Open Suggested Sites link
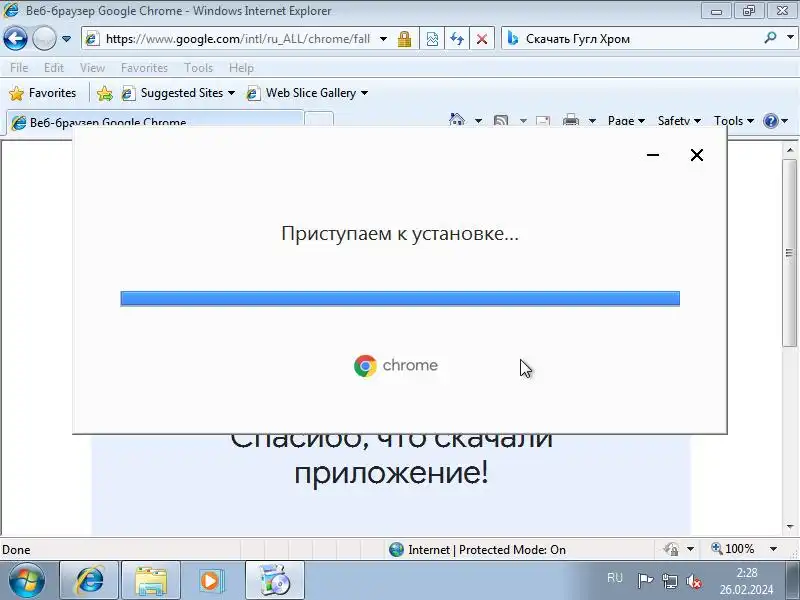The image size is (800, 600). point(178,93)
